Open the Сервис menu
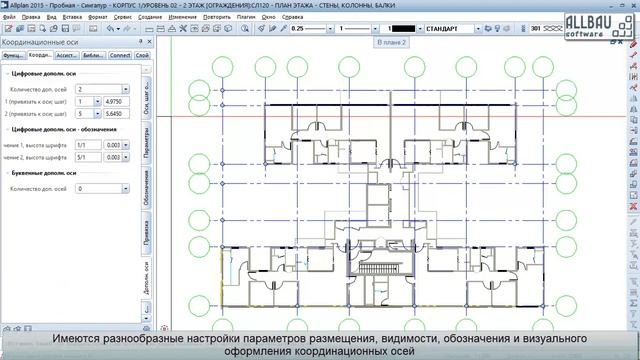Image resolution: width=640 pixels, height=360 pixels. pyautogui.click(x=122, y=17)
